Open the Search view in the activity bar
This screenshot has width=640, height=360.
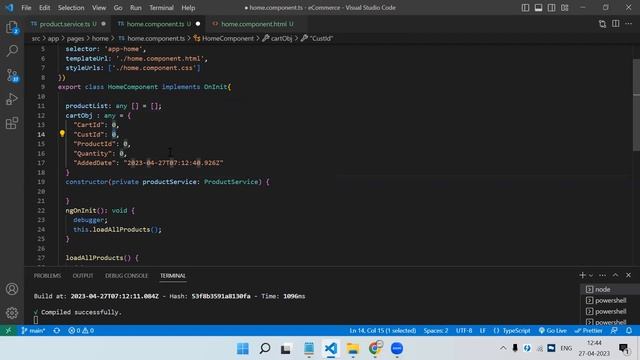tap(12, 51)
